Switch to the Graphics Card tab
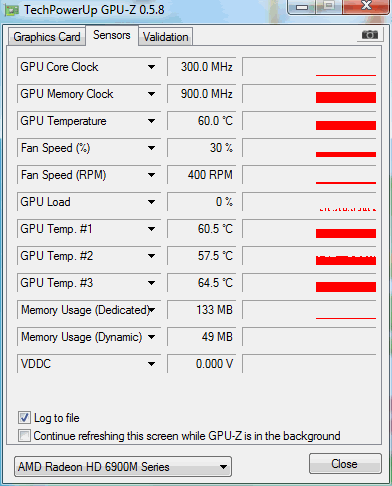392x486 pixels. [x=47, y=37]
